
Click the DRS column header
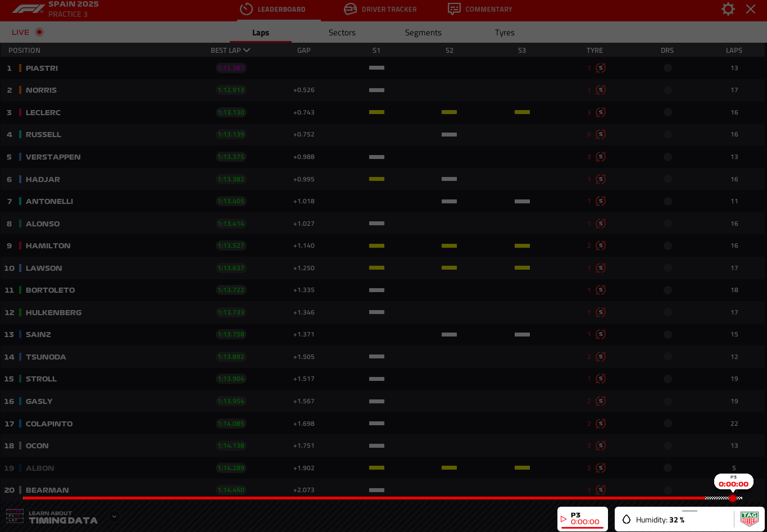pyautogui.click(x=667, y=51)
